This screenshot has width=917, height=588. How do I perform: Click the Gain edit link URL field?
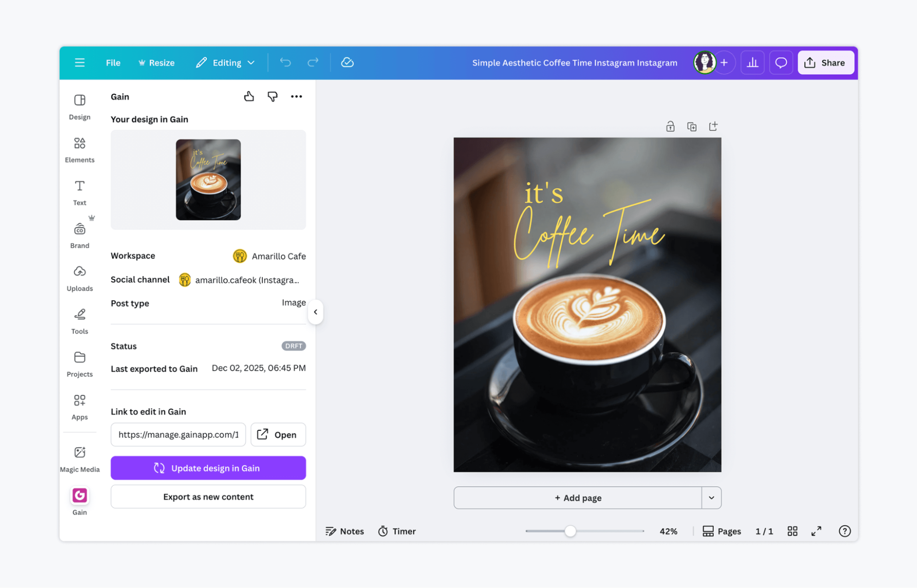[x=178, y=434]
